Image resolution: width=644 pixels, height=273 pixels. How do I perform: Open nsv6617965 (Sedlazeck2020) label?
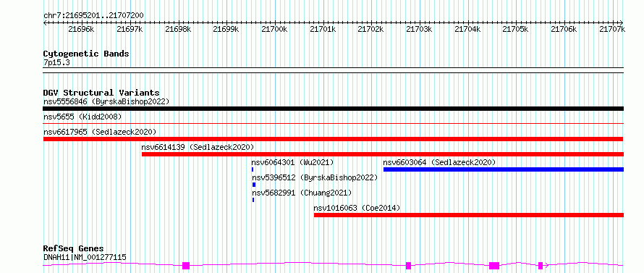tap(100, 132)
